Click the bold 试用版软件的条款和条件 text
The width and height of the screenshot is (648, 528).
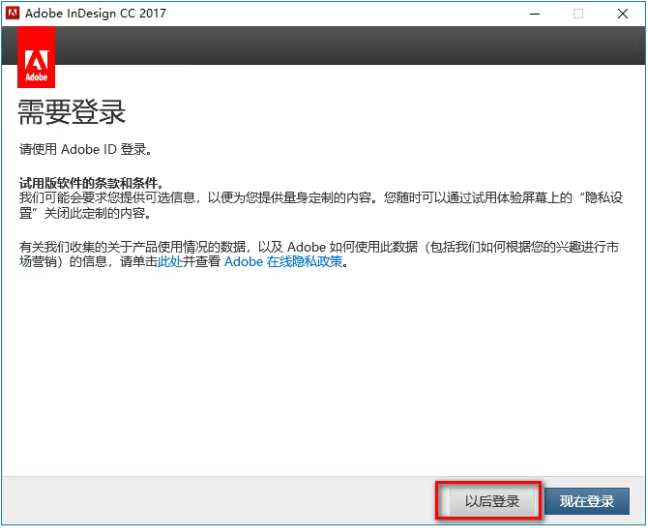[x=90, y=183]
